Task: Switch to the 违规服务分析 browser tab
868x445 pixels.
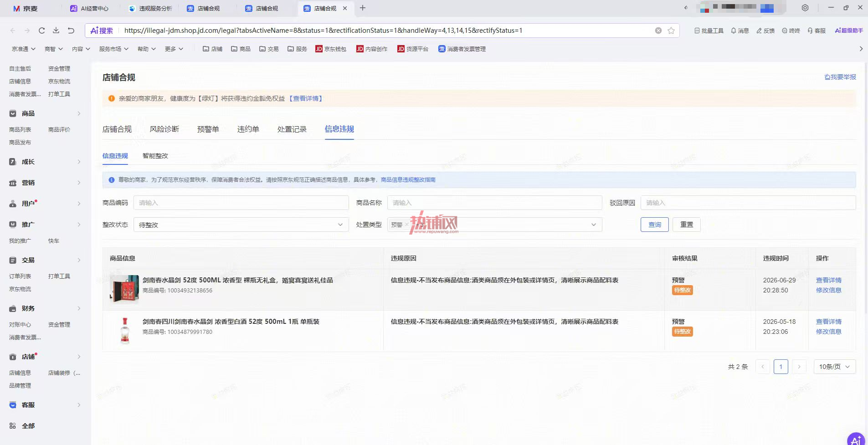Action: click(x=150, y=8)
